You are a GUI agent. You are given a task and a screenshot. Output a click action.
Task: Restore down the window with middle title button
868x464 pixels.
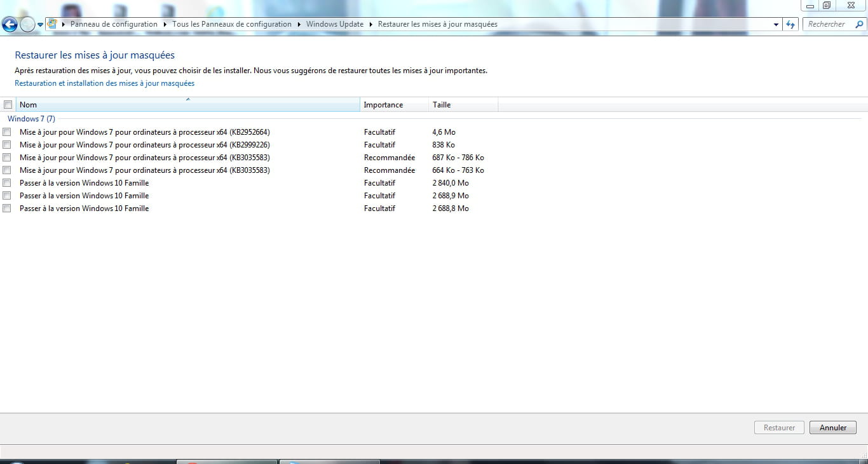[827, 5]
